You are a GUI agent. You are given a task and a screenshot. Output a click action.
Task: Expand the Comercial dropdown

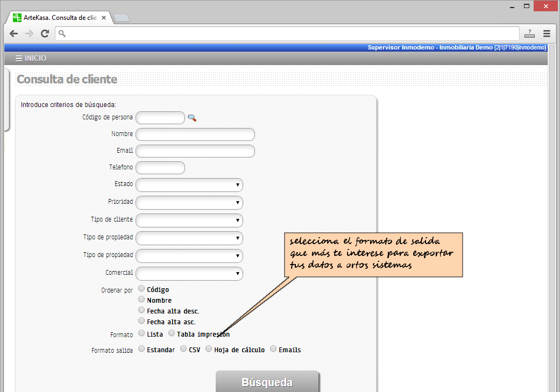click(x=189, y=274)
